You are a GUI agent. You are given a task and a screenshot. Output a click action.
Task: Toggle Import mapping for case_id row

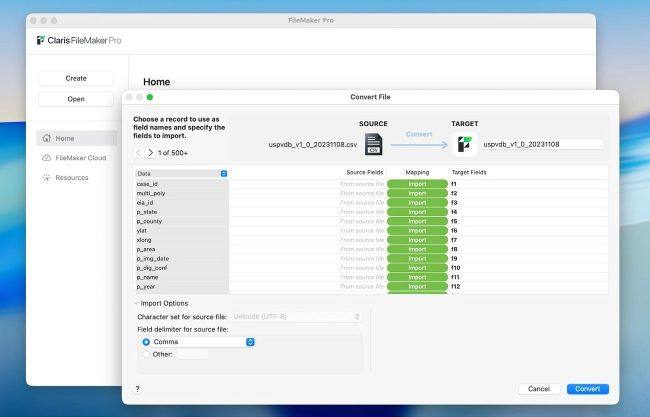tap(417, 184)
